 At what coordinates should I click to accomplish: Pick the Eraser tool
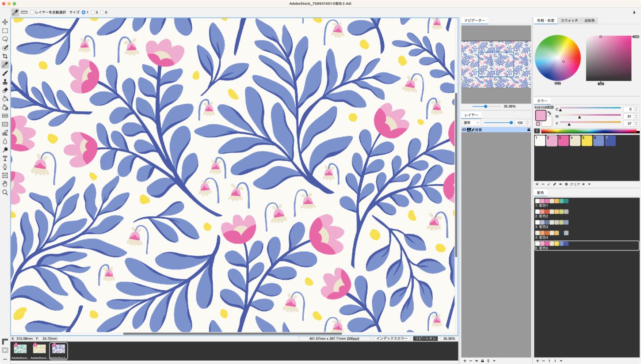tap(5, 90)
